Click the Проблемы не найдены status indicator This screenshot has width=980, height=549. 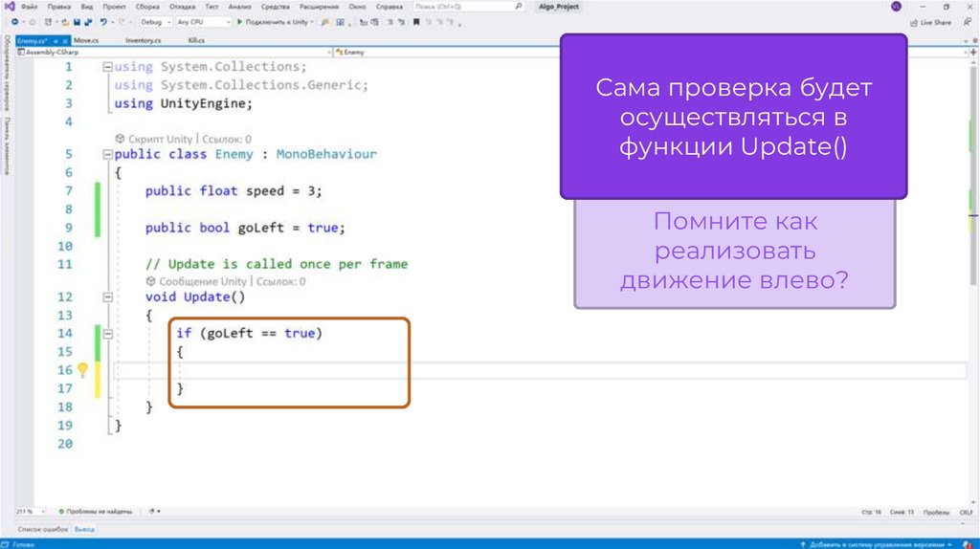point(96,512)
